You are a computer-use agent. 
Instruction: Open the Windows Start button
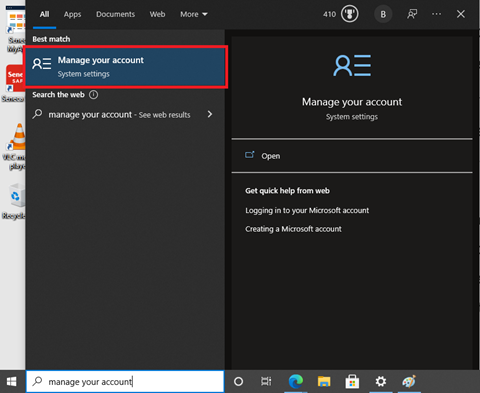point(12,381)
